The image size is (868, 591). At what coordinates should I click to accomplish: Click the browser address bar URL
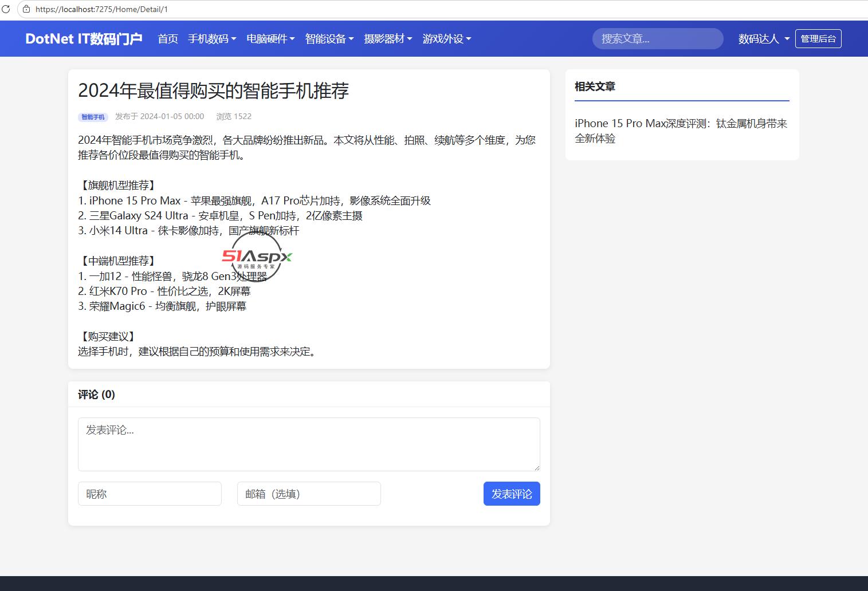(101, 9)
